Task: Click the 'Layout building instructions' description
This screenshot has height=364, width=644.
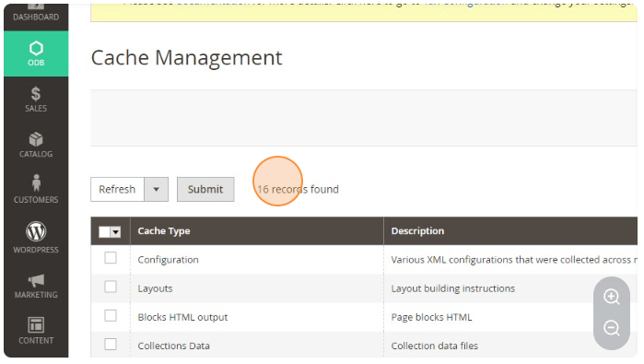Action: tap(452, 288)
